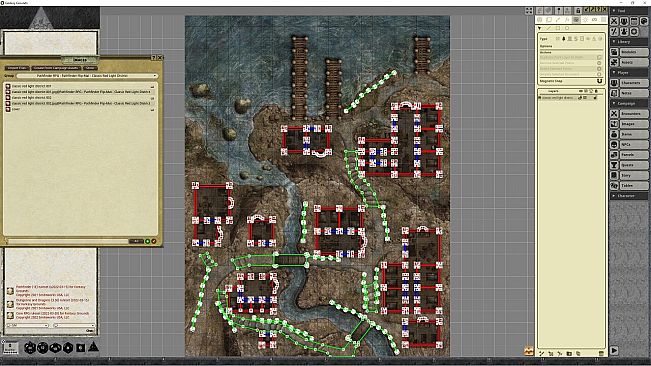
Task: Open the Characters button
Action: tap(634, 83)
